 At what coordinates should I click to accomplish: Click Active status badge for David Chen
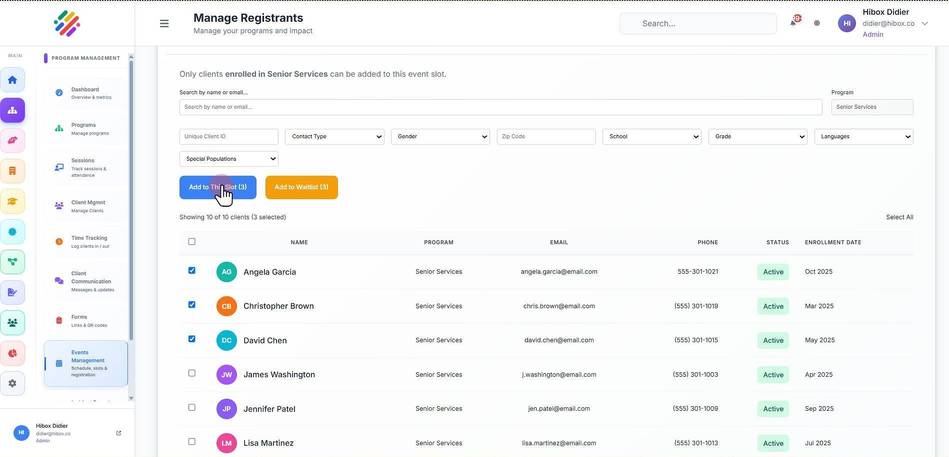pos(773,340)
